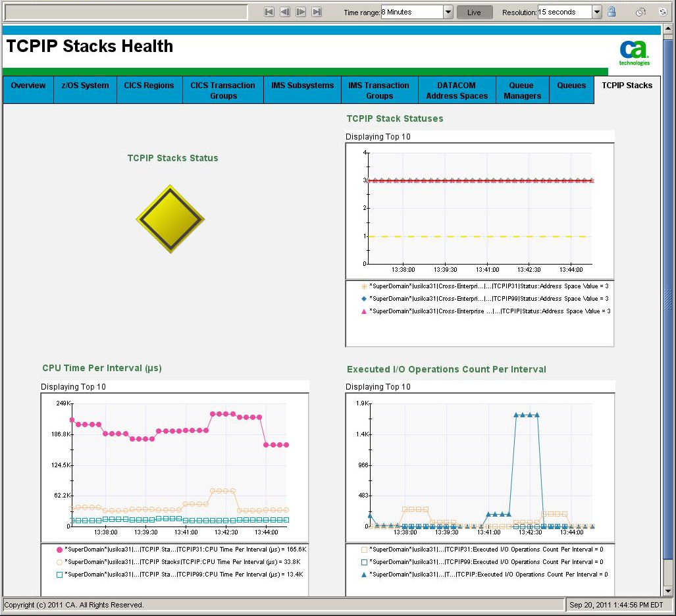Viewport: 676px width, 616px height.
Task: Click the red status line in Statuses chart
Action: 479,180
